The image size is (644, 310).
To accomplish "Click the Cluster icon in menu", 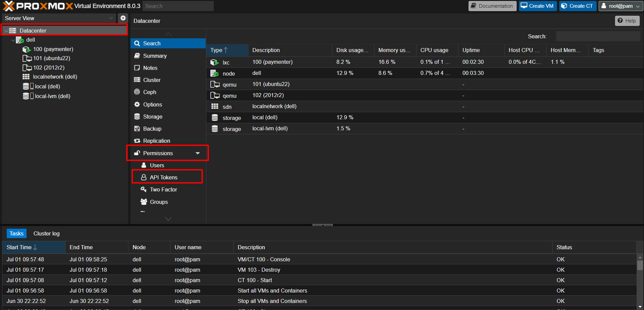I will [x=137, y=80].
